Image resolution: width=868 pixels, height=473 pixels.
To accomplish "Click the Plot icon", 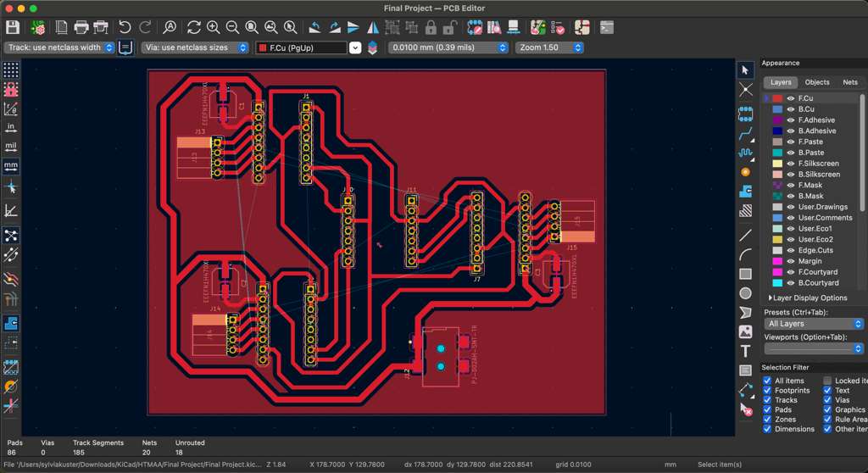I will (101, 27).
